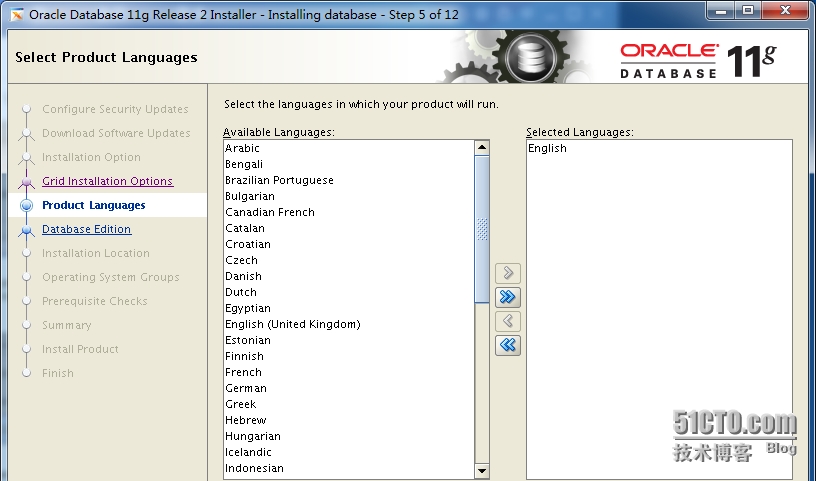Close the Oracle installer window
Image resolution: width=816 pixels, height=481 pixels.
point(785,10)
